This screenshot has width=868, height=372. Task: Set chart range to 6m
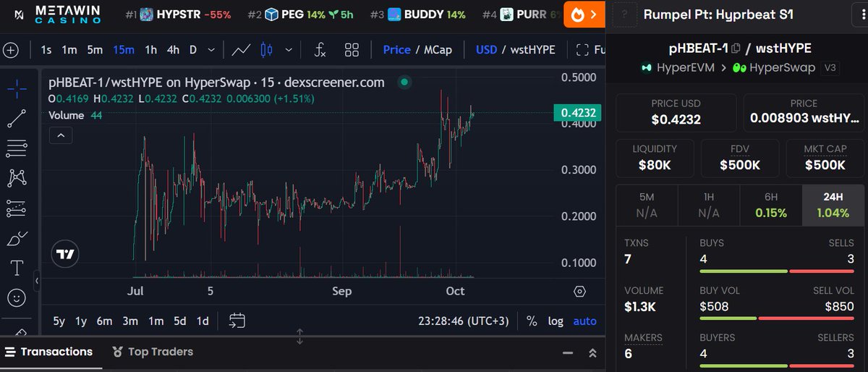(105, 321)
